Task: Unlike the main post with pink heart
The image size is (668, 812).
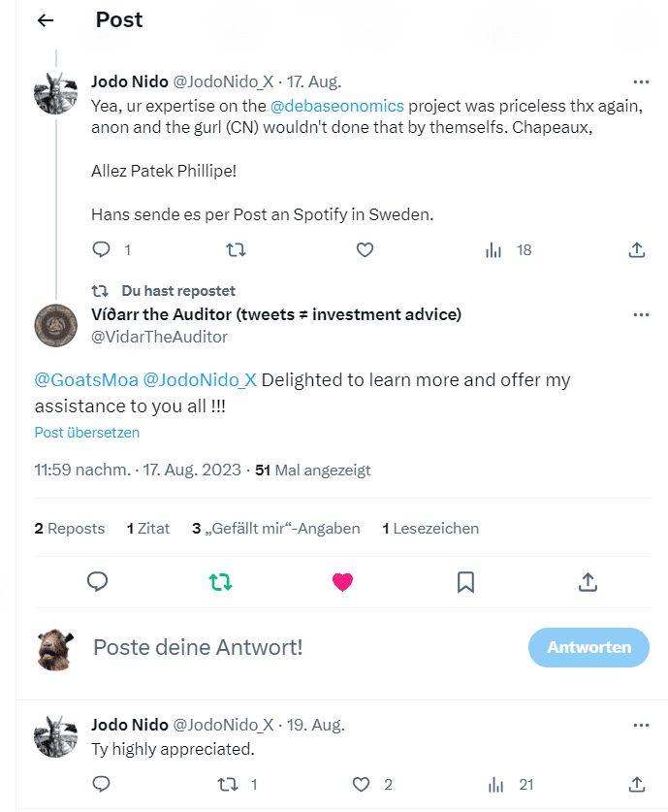Action: coord(342,582)
